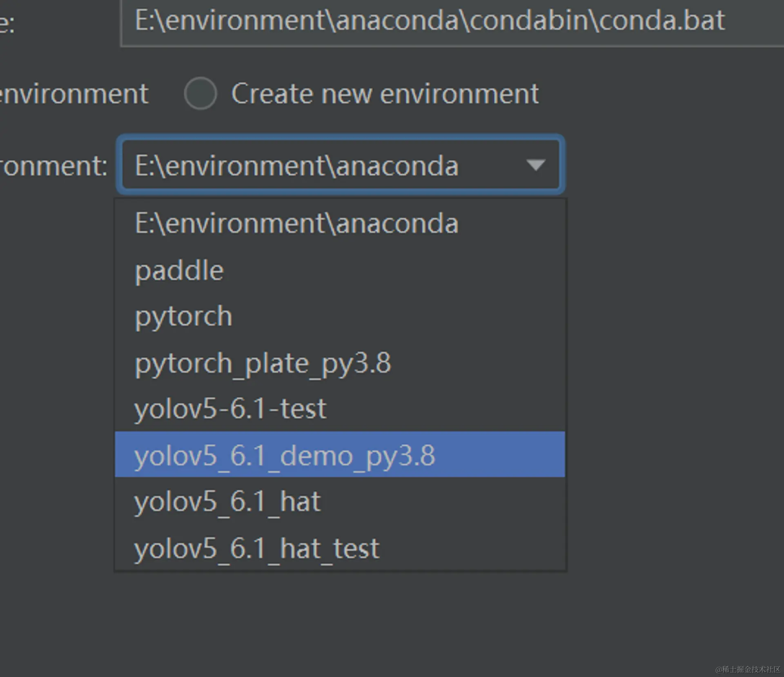Screen dimensions: 784x677
Task: Collapse the environment list using the arrow
Action: (x=535, y=165)
